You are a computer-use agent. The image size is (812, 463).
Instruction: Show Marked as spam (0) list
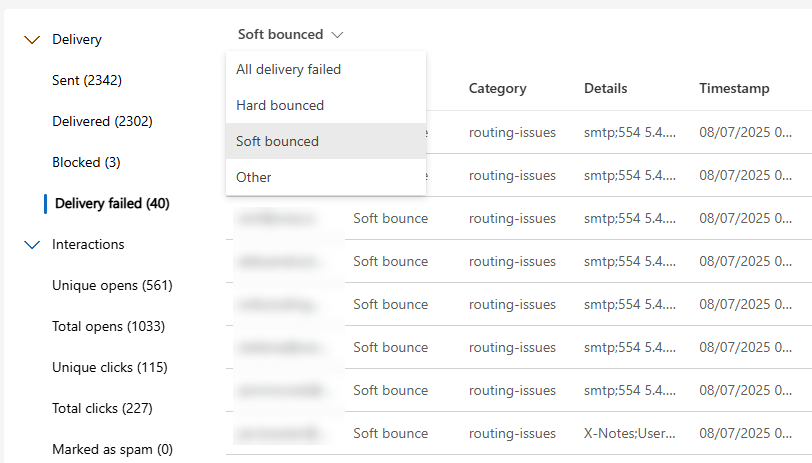[112, 449]
